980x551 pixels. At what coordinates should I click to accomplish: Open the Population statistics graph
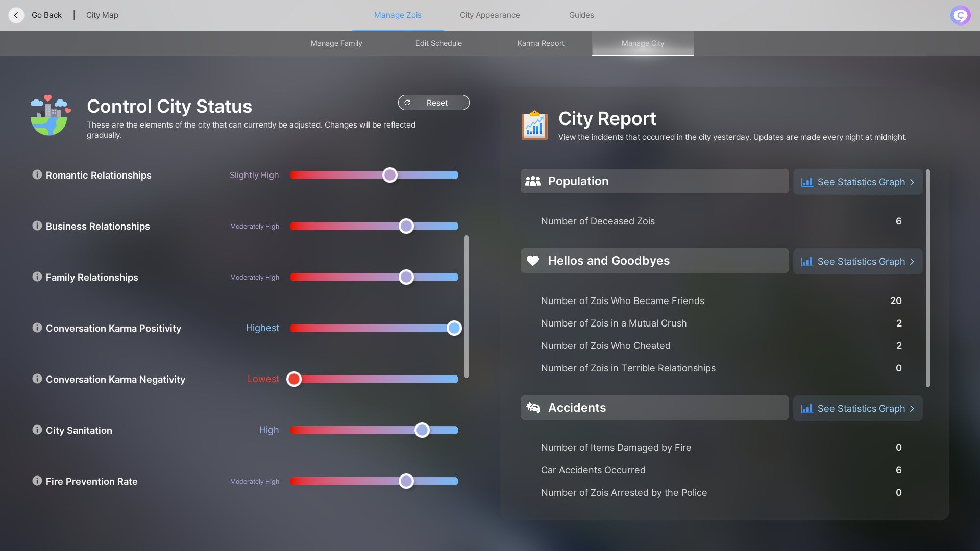click(x=857, y=182)
